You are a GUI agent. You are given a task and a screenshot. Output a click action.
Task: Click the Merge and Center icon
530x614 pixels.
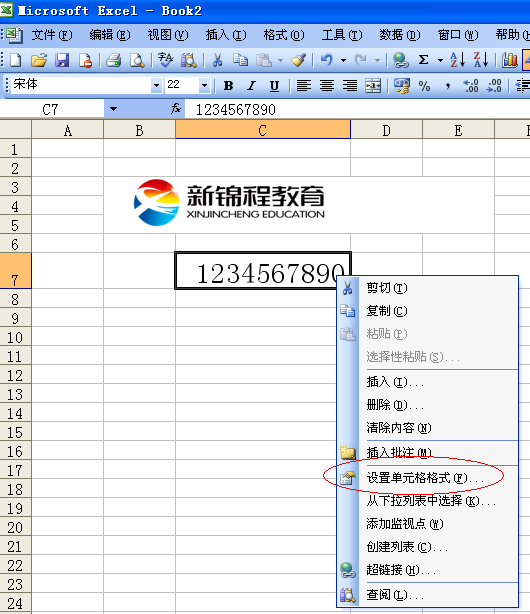click(x=373, y=85)
